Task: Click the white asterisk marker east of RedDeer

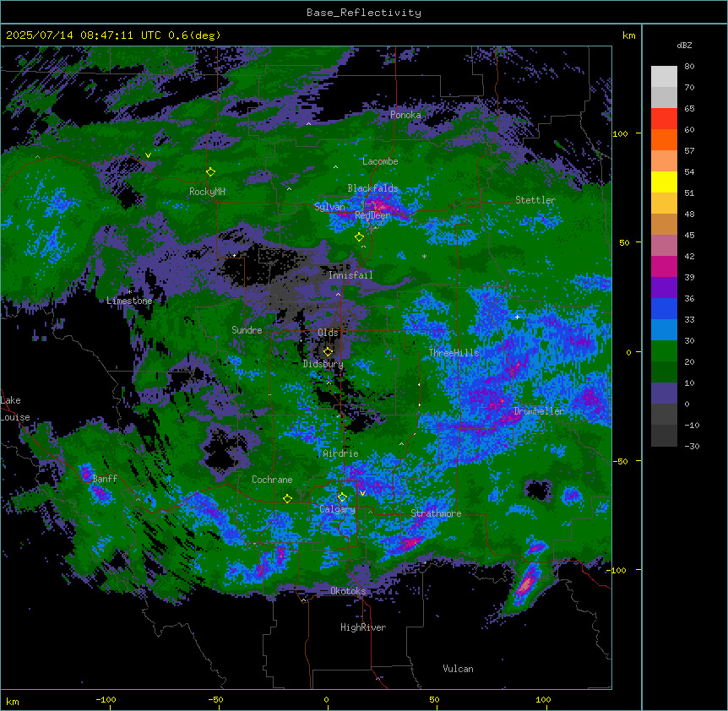Action: [424, 256]
